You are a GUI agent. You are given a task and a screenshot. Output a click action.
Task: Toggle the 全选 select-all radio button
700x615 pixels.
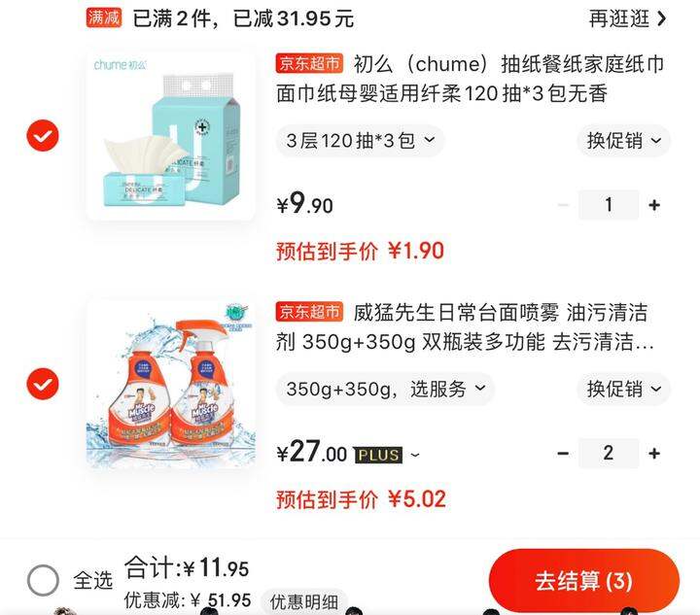[43, 580]
